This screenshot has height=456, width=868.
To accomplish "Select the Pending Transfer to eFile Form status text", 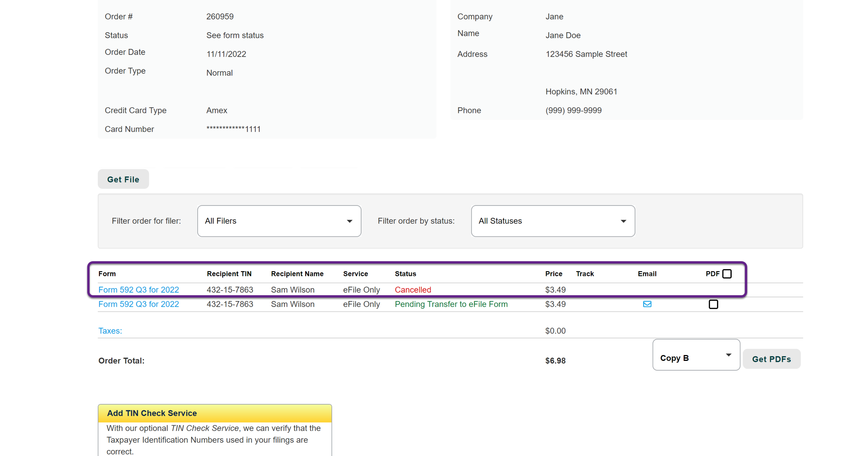I will (451, 304).
